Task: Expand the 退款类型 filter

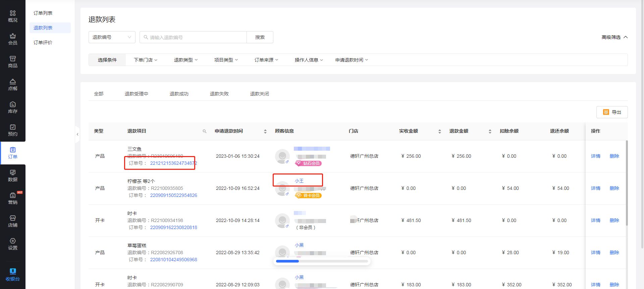Action: [x=185, y=60]
